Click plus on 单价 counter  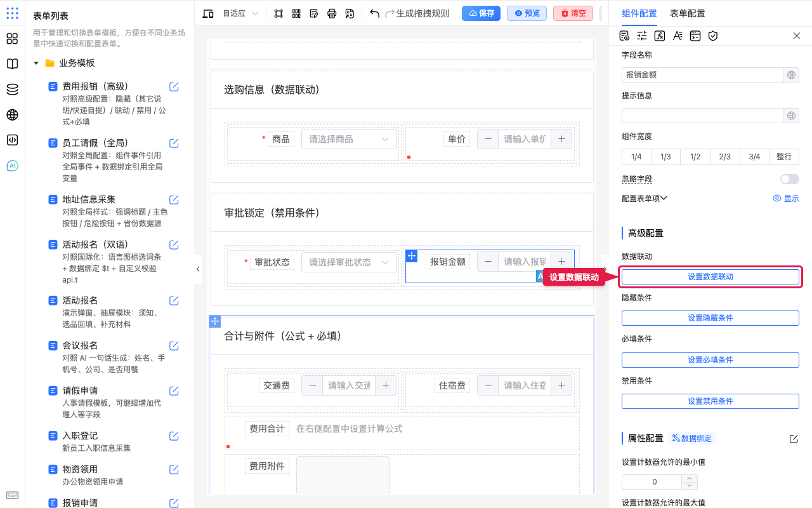point(561,139)
